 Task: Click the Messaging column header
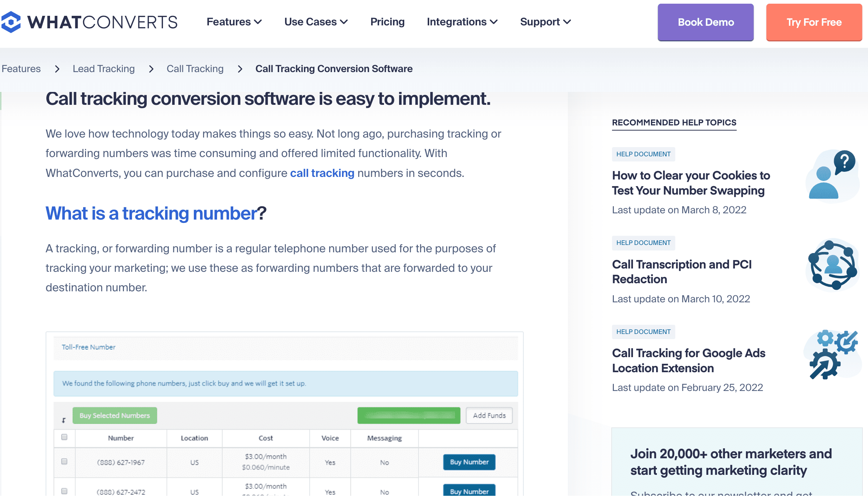pos(384,438)
